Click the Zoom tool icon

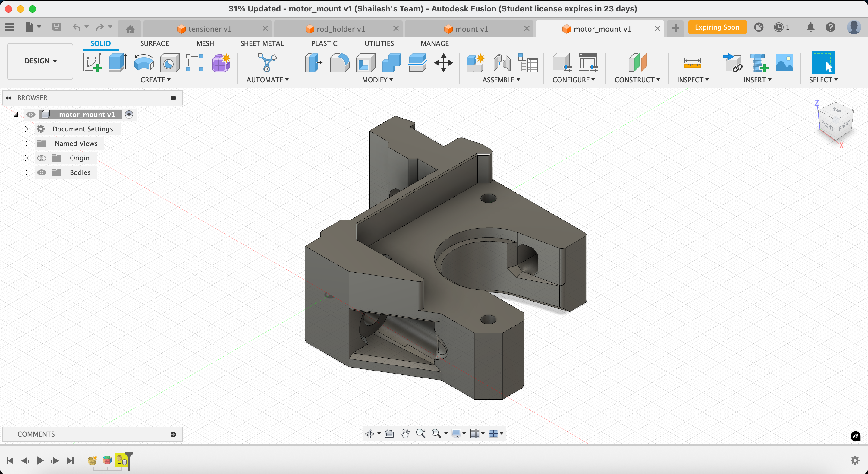tap(420, 433)
